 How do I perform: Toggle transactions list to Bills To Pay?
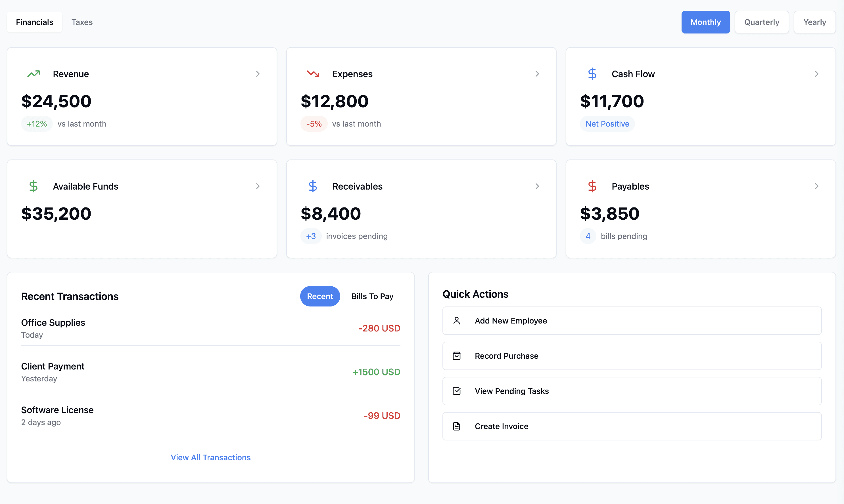[372, 296]
